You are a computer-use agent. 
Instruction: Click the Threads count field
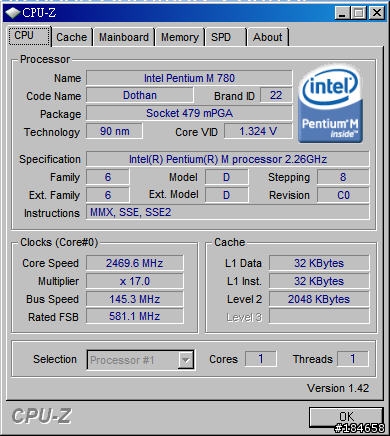click(353, 359)
